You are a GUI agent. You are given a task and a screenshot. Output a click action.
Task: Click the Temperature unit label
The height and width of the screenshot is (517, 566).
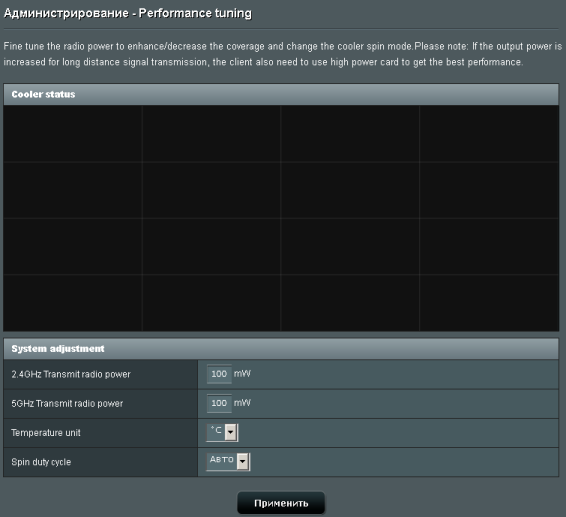[x=46, y=433]
